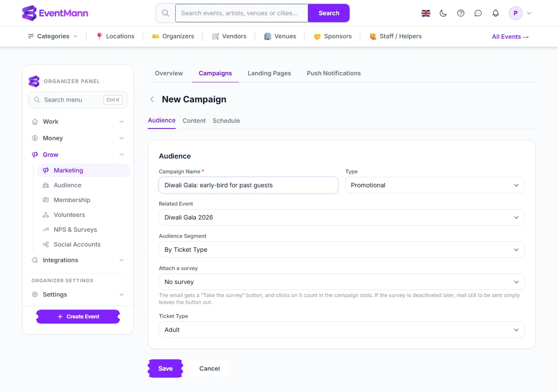Open the Audience Segment dropdown
The image size is (558, 392).
pos(342,250)
